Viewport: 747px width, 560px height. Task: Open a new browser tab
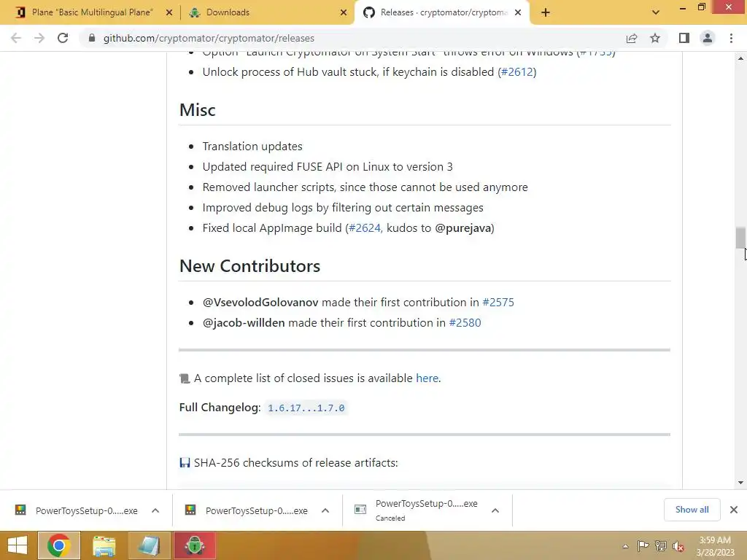[546, 12]
